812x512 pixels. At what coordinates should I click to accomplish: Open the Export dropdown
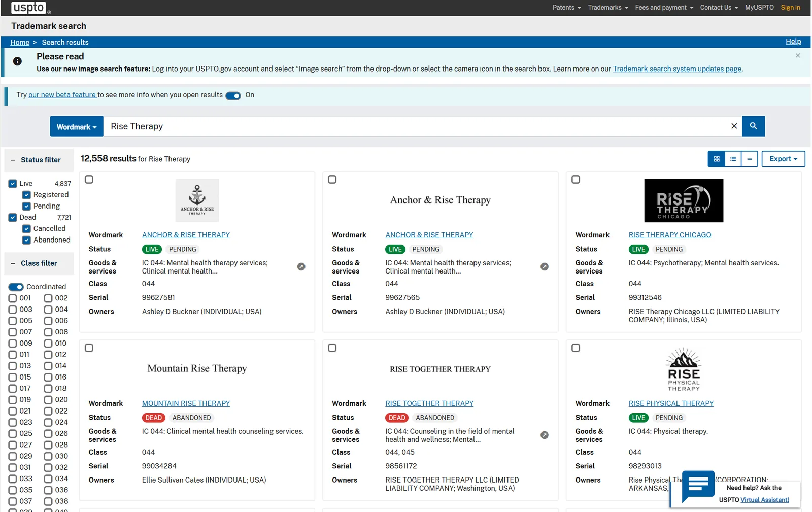click(x=783, y=159)
